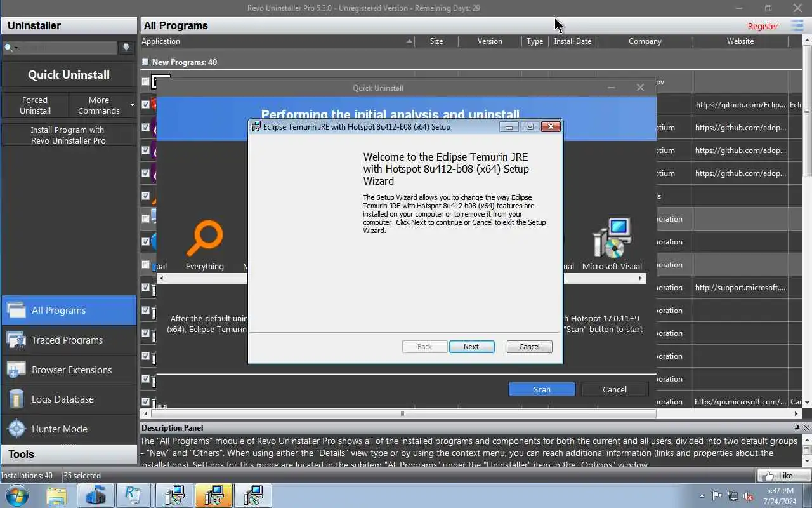Screen dimensions: 812x508
Task: Click Description Panel scroll down arrow
Action: (x=807, y=460)
